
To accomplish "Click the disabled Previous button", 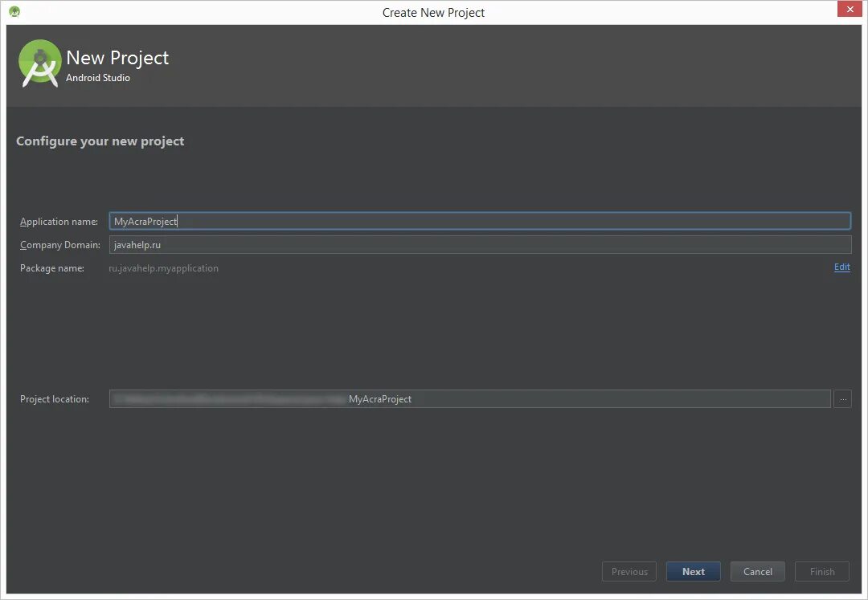I will point(628,571).
